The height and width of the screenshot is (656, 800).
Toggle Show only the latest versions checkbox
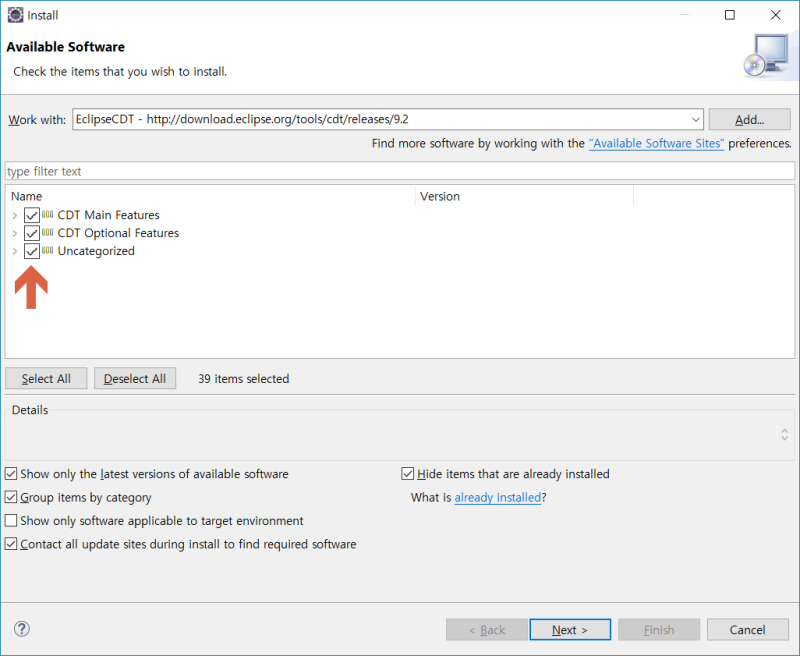[x=11, y=474]
